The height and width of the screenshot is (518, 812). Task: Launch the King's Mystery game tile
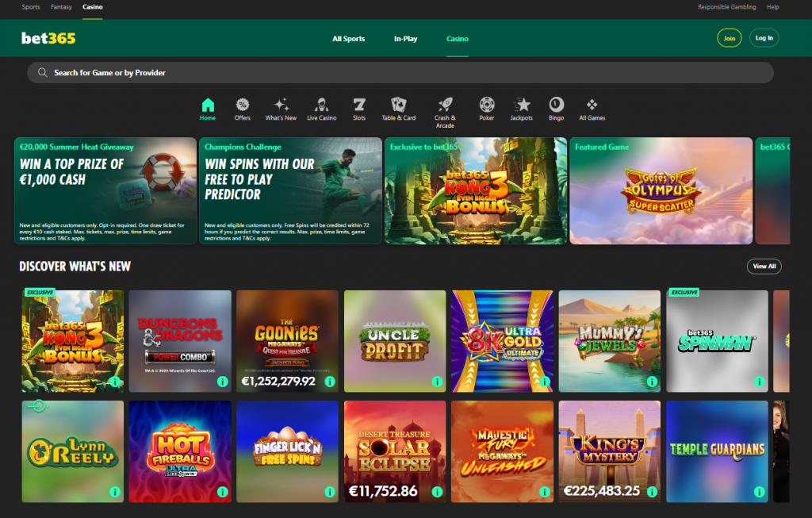[x=610, y=451]
